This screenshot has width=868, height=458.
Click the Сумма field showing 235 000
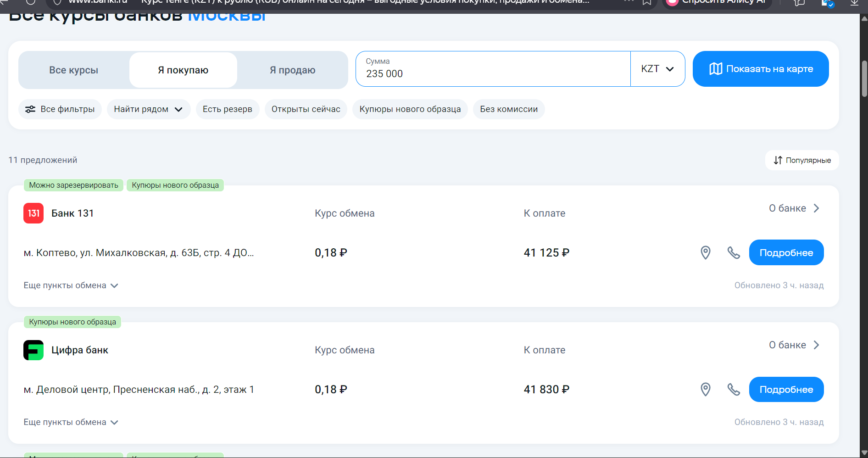[x=493, y=69]
